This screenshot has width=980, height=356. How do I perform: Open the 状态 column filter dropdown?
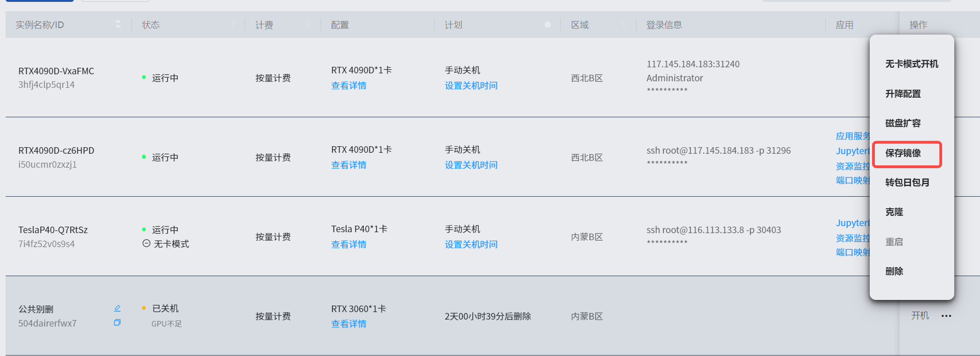click(x=232, y=25)
